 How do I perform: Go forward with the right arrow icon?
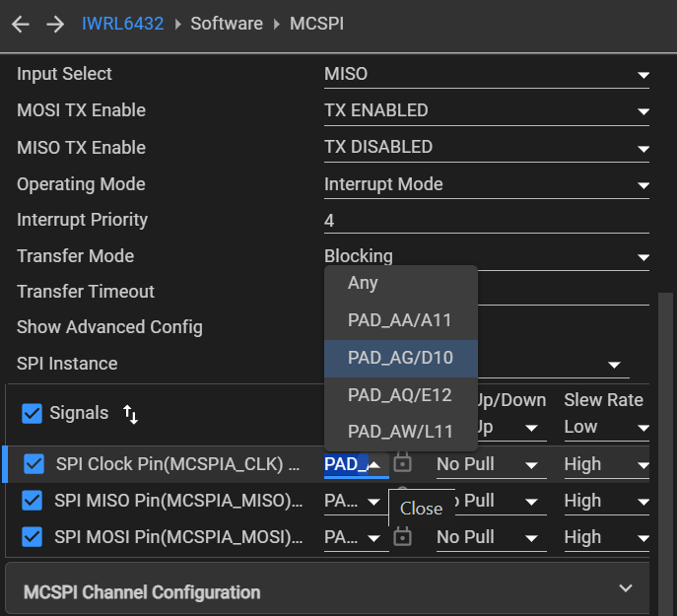tap(55, 24)
